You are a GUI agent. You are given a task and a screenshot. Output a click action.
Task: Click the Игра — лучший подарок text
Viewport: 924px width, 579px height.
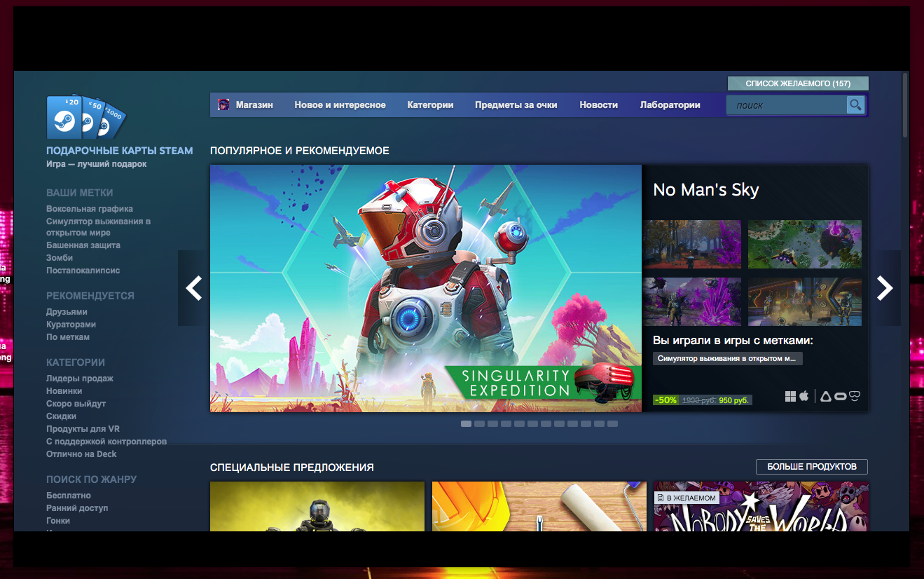point(97,164)
